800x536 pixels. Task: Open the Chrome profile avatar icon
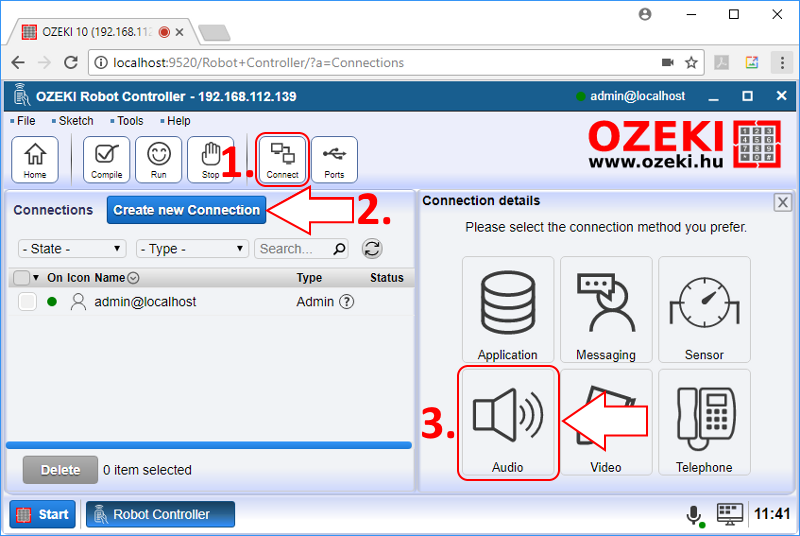click(645, 14)
